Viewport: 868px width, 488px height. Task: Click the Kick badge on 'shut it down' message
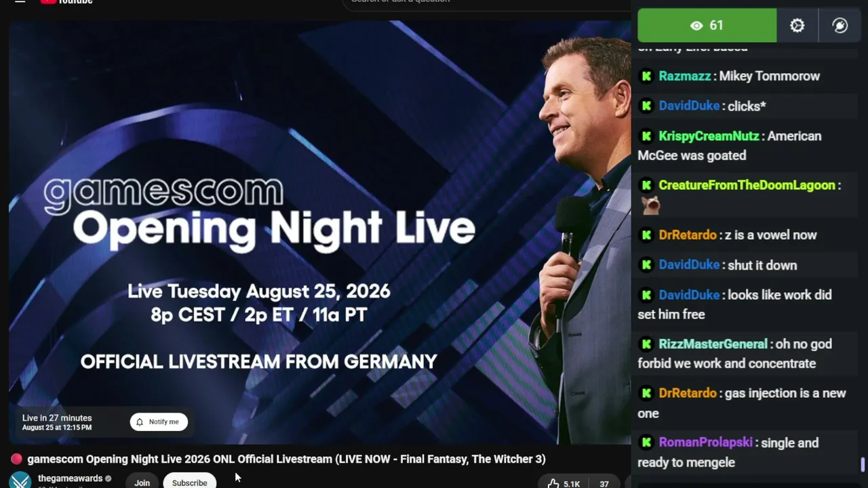[646, 265]
